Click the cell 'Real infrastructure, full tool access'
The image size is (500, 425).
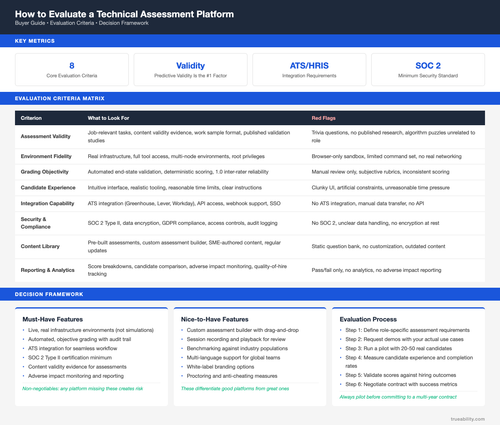click(176, 156)
